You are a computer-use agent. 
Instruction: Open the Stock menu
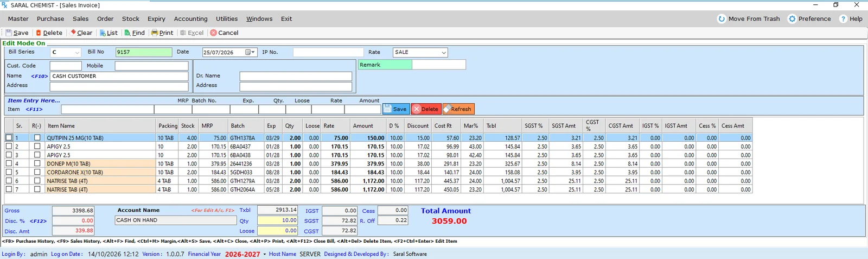coord(130,19)
